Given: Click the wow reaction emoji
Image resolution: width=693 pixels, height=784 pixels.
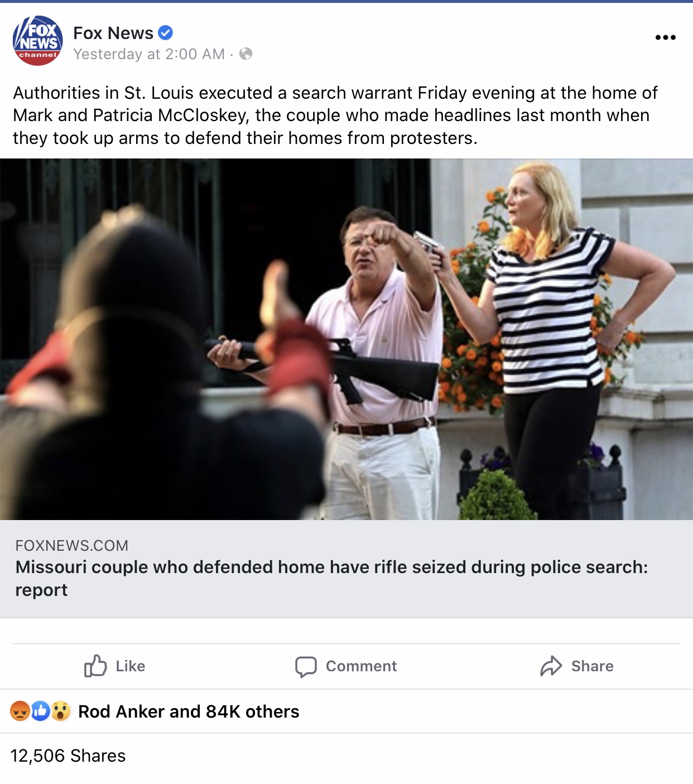Looking at the screenshot, I should click(60, 711).
